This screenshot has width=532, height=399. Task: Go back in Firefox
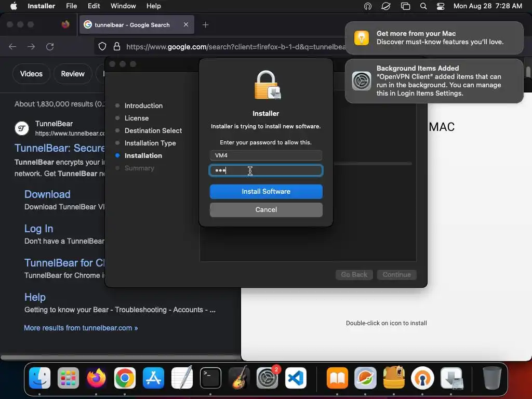(x=12, y=46)
